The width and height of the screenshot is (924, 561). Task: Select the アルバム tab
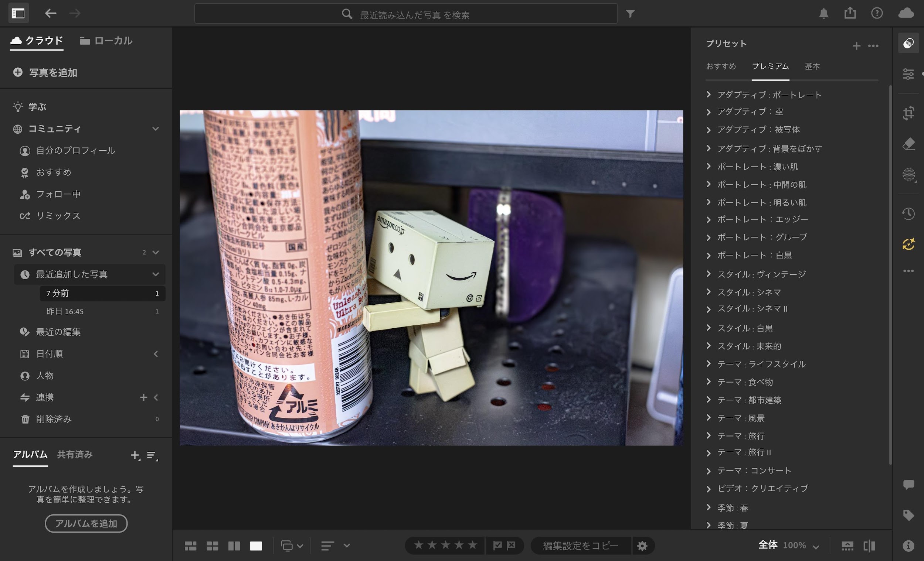[30, 454]
